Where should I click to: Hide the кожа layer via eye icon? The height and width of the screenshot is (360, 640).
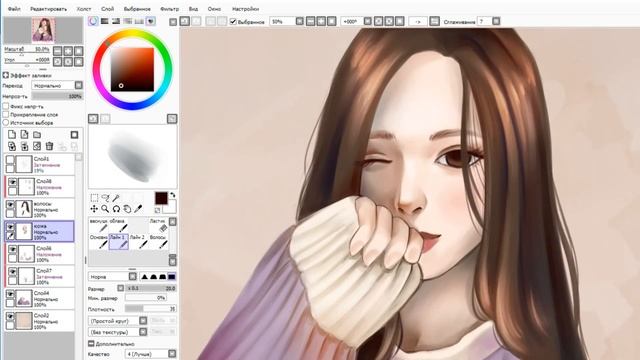[x=10, y=227]
